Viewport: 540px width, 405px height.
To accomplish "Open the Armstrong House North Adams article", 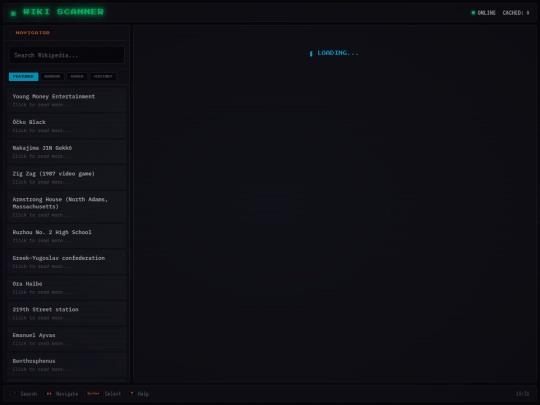I will (x=67, y=207).
